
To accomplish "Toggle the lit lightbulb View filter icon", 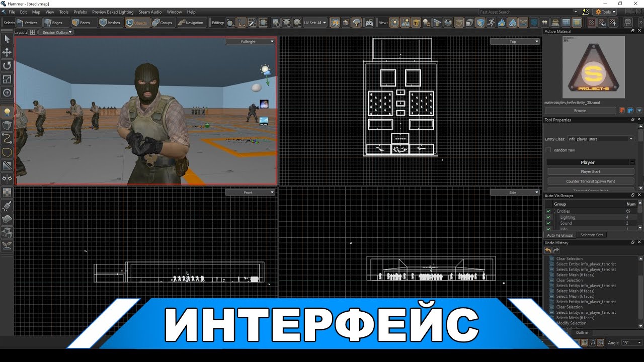I will [427, 23].
